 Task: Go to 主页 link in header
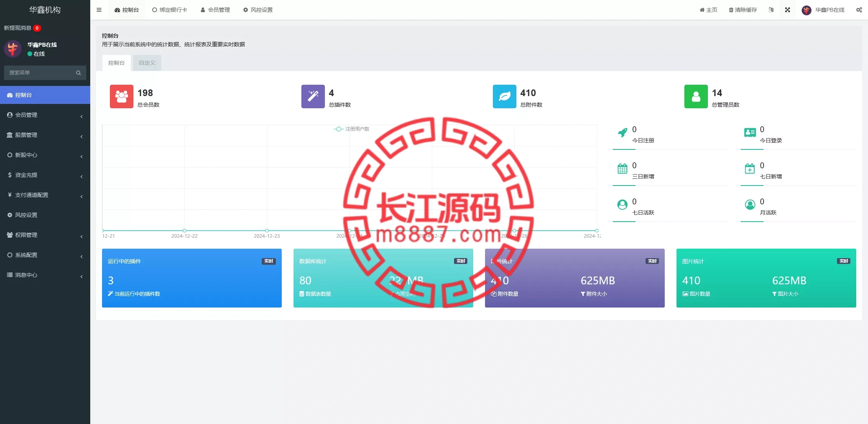coord(708,10)
